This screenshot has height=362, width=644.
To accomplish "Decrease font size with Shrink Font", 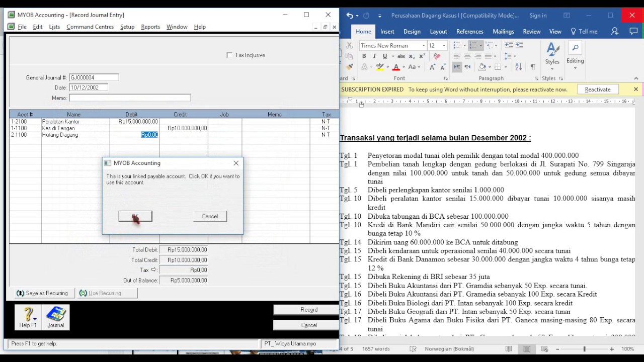I will coord(443,67).
